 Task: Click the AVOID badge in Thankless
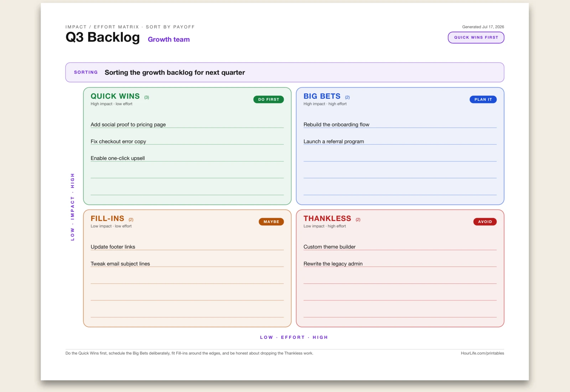485,222
